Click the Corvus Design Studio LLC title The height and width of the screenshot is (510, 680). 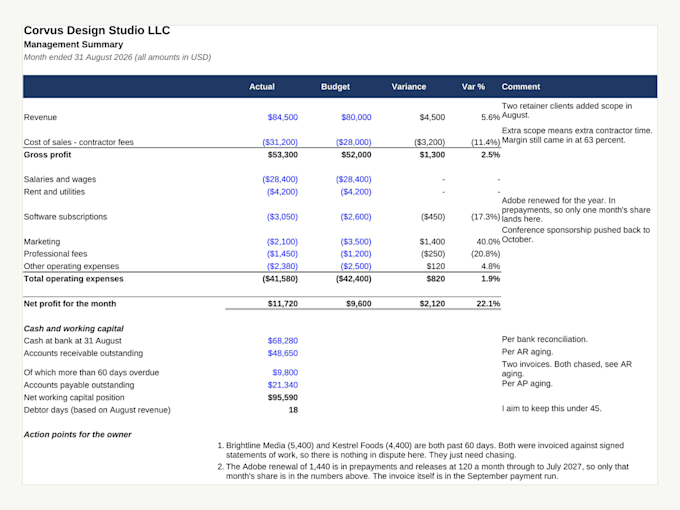coord(97,30)
